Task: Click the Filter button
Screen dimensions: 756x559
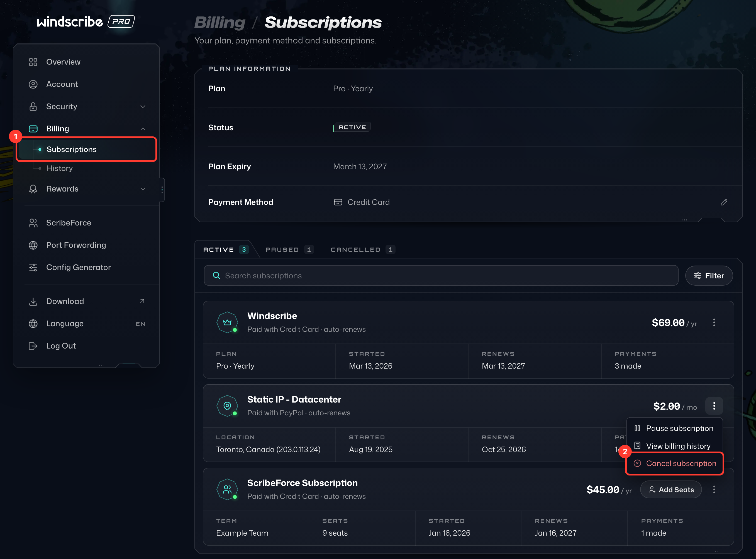Action: pos(709,276)
